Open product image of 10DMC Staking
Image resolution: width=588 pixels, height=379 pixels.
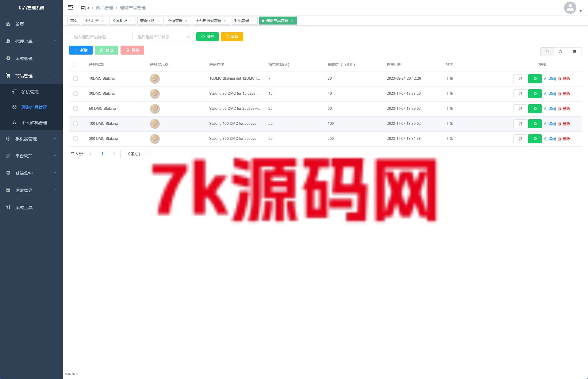coord(155,79)
